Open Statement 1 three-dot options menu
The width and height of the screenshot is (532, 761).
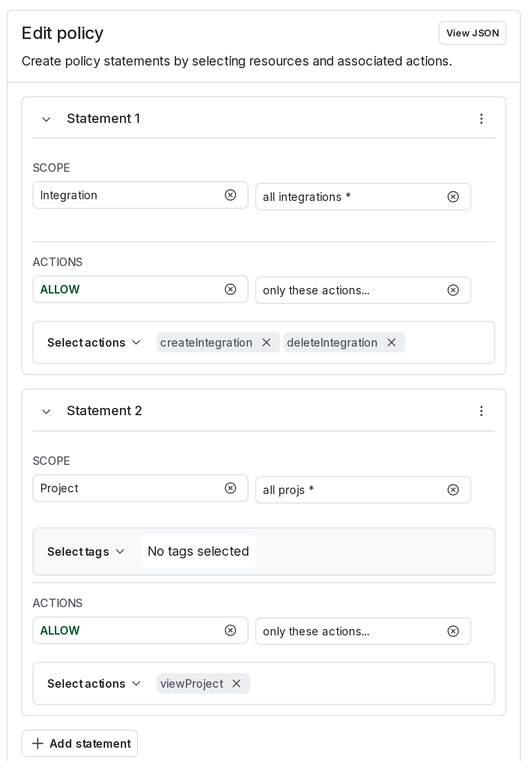click(x=481, y=119)
